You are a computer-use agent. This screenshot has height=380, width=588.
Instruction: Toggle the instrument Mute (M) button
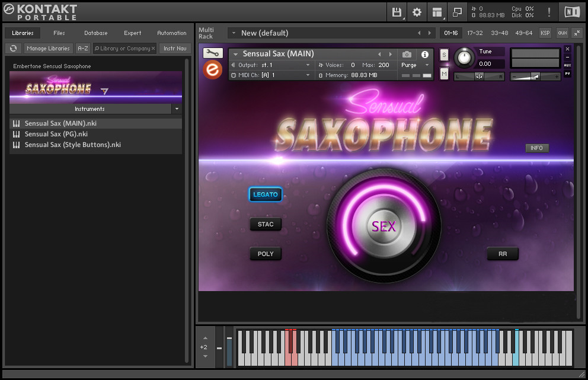(444, 74)
